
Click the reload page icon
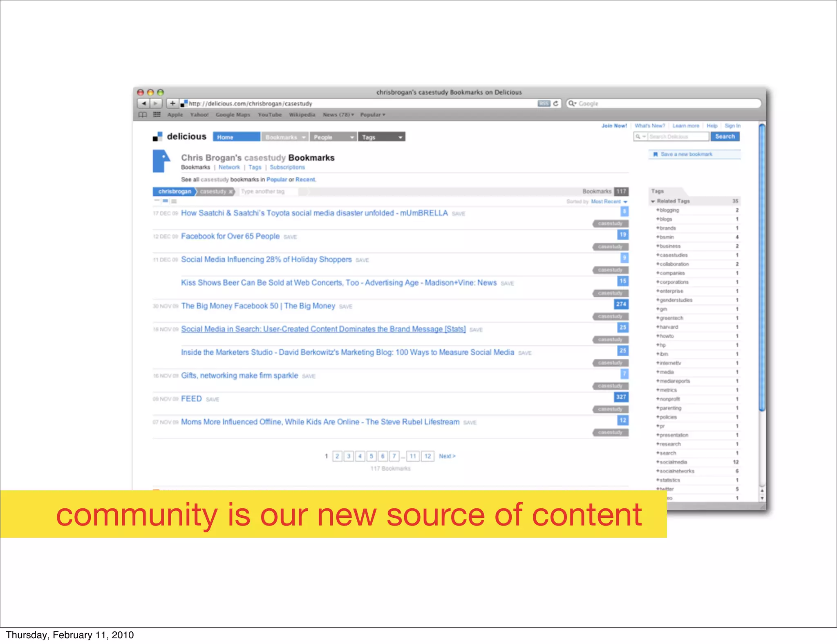pyautogui.click(x=555, y=103)
